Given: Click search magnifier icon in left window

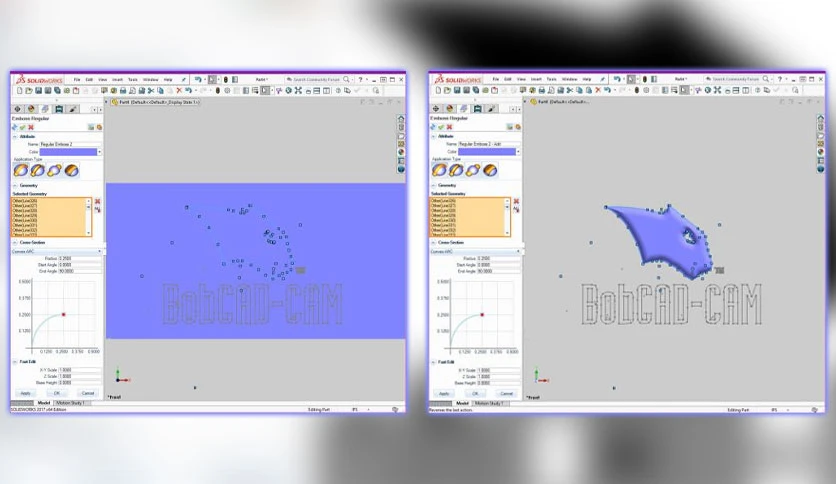Looking at the screenshot, I should coord(346,79).
